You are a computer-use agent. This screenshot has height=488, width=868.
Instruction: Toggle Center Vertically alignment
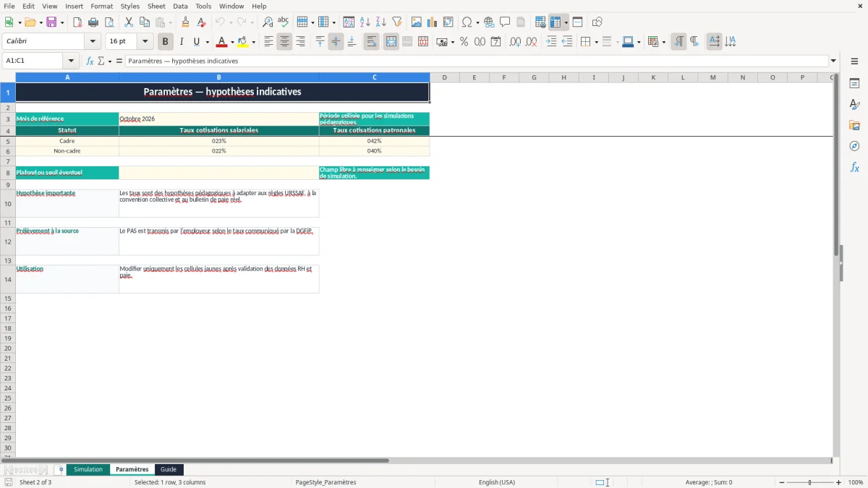pyautogui.click(x=336, y=42)
